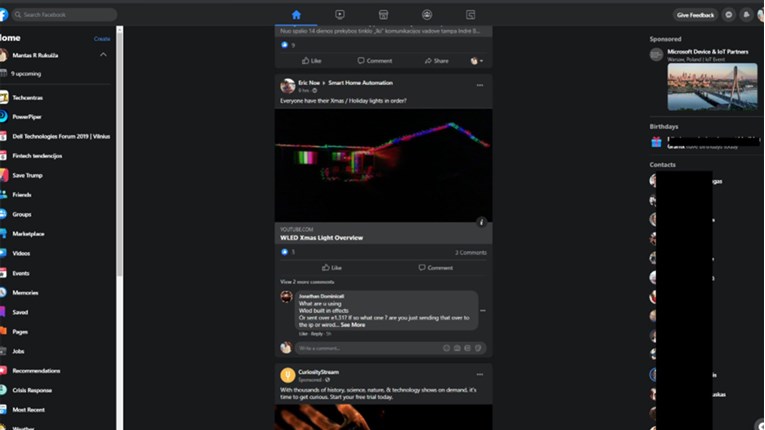Open Microsoft Device & IoT Partners ad image
The width and height of the screenshot is (765, 430).
coord(712,87)
